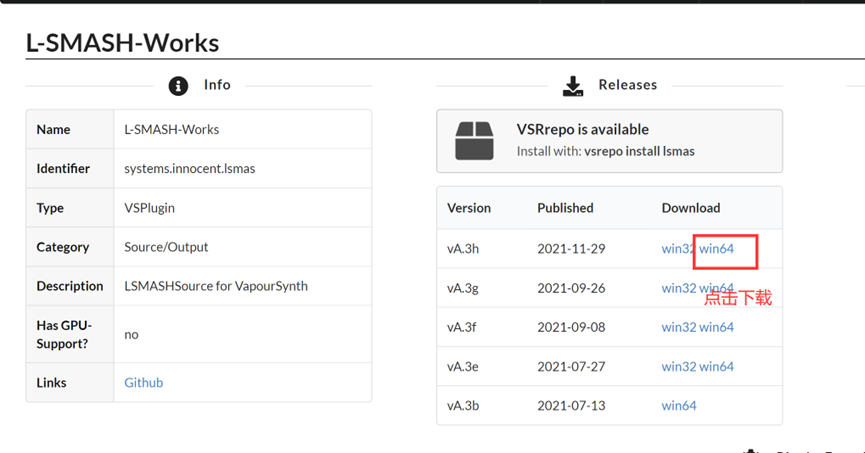This screenshot has width=865, height=453.
Task: Click the Releases section heading
Action: (x=628, y=85)
